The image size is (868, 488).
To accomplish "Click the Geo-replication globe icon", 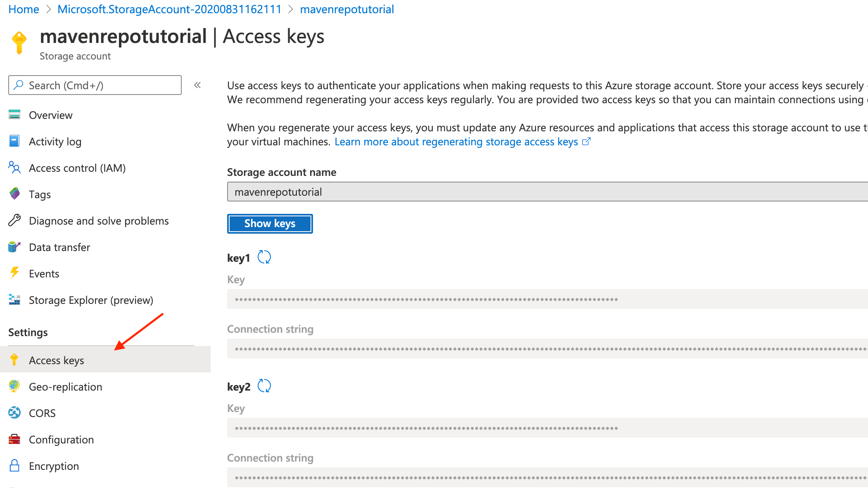I will pos(14,386).
